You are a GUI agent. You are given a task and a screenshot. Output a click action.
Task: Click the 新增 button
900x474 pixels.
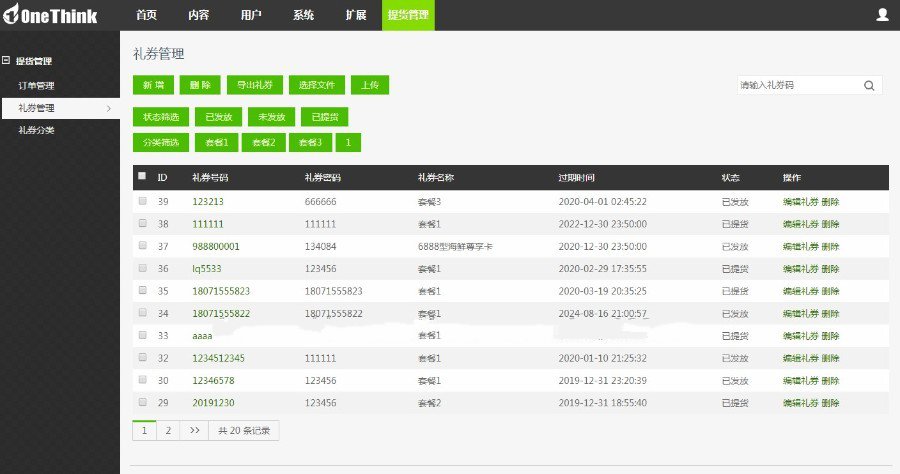click(153, 86)
